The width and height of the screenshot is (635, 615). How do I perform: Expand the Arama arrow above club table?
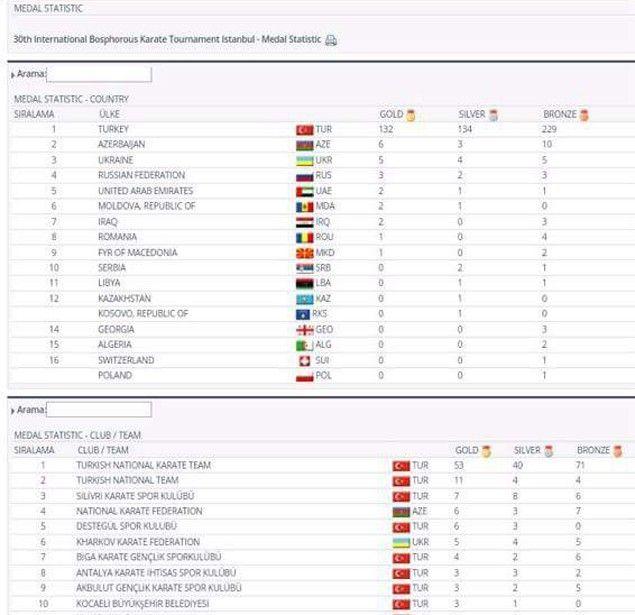pos(12,410)
